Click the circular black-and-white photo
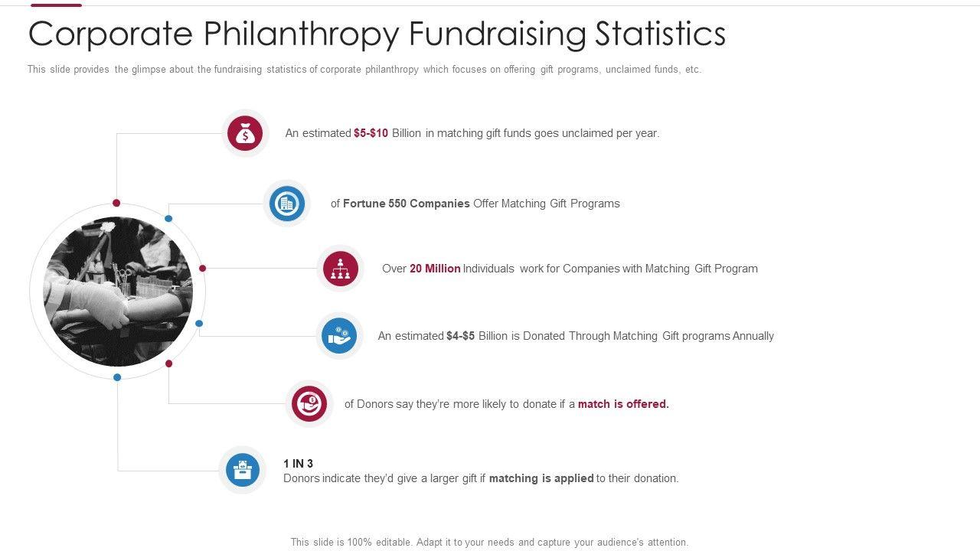This screenshot has width=980, height=551. 118,292
